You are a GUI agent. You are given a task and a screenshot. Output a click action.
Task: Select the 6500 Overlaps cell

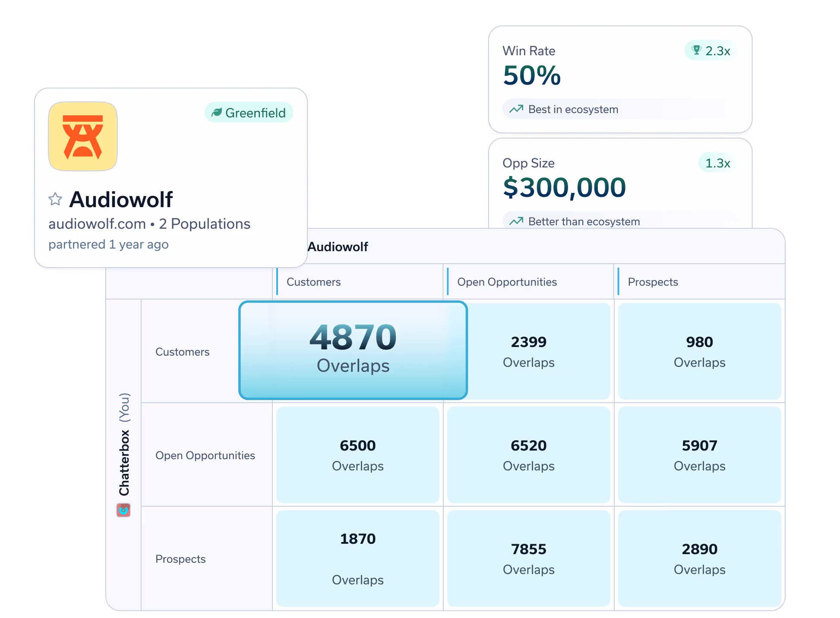[x=357, y=455]
